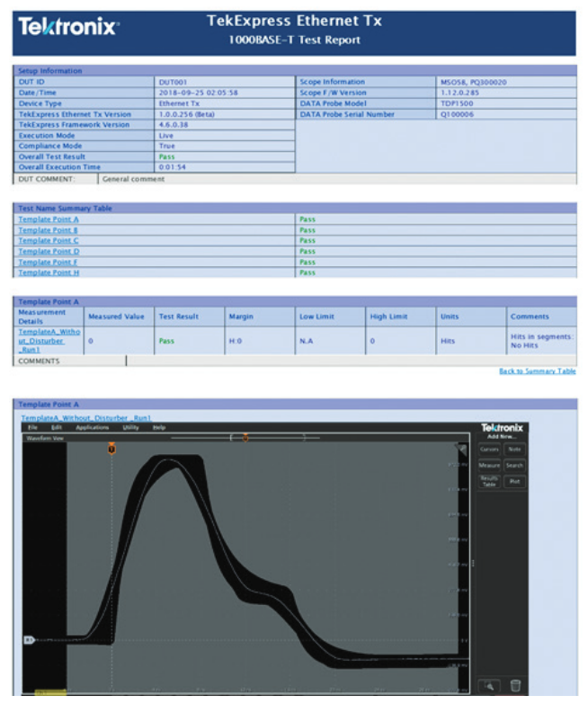
Task: Follow the Template Point H link
Action: point(49,272)
